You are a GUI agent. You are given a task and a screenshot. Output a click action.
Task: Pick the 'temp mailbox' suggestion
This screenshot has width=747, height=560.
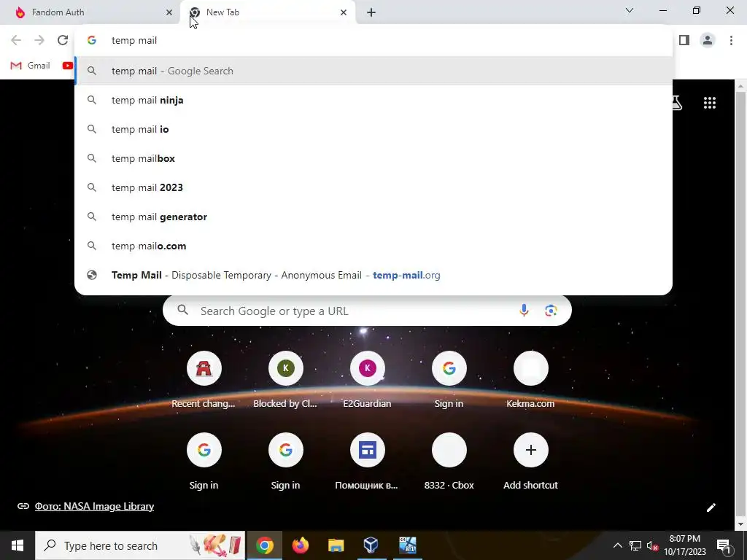(373, 158)
